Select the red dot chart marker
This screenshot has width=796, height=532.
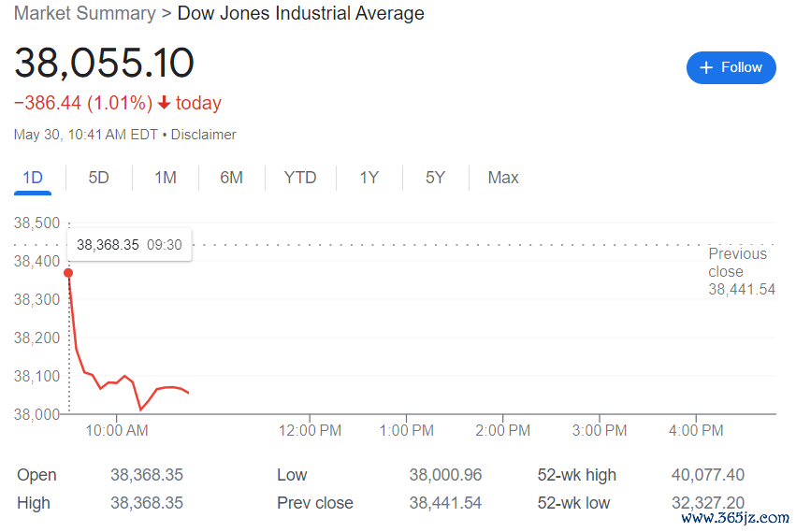pos(68,273)
